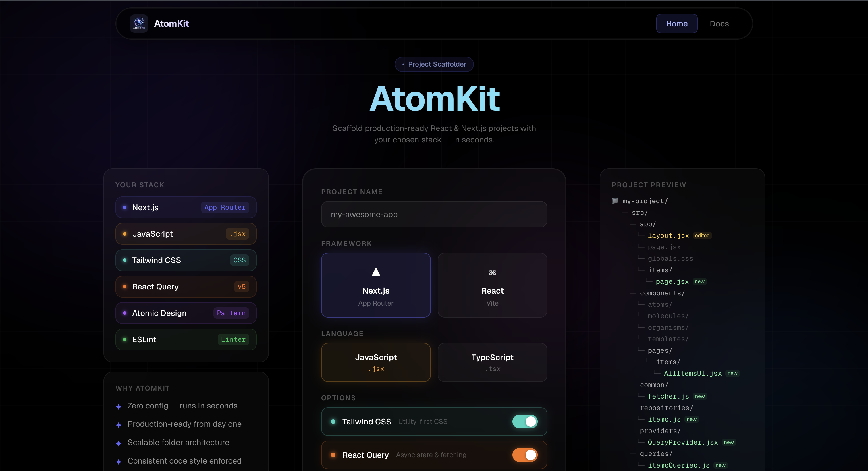Click the AtomKit atom logo icon
The height and width of the screenshot is (471, 868).
pos(139,24)
